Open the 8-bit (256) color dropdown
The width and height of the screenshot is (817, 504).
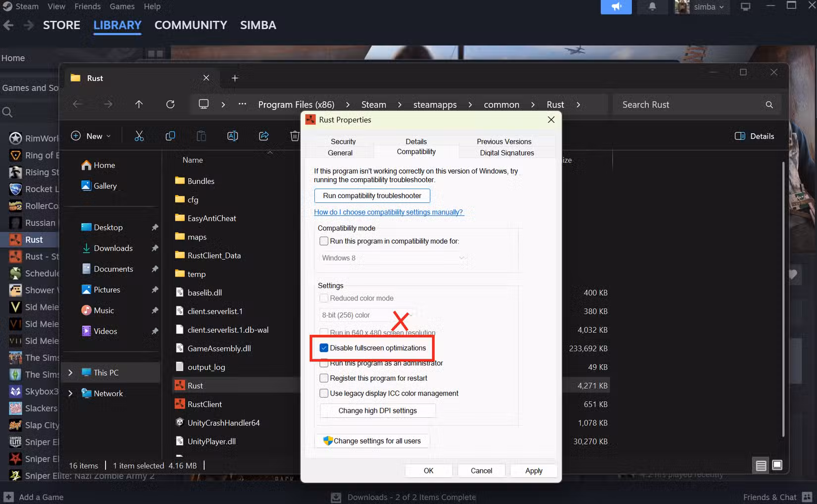367,315
